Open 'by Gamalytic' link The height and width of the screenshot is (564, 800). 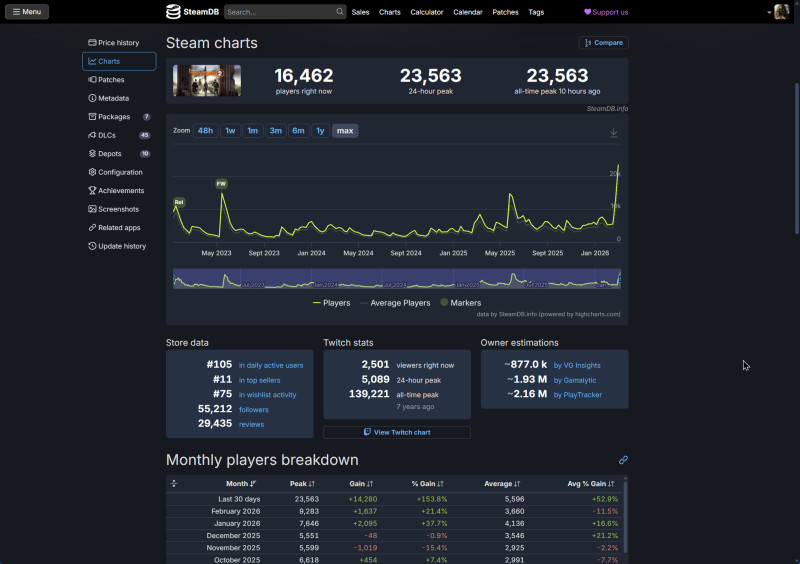click(575, 380)
